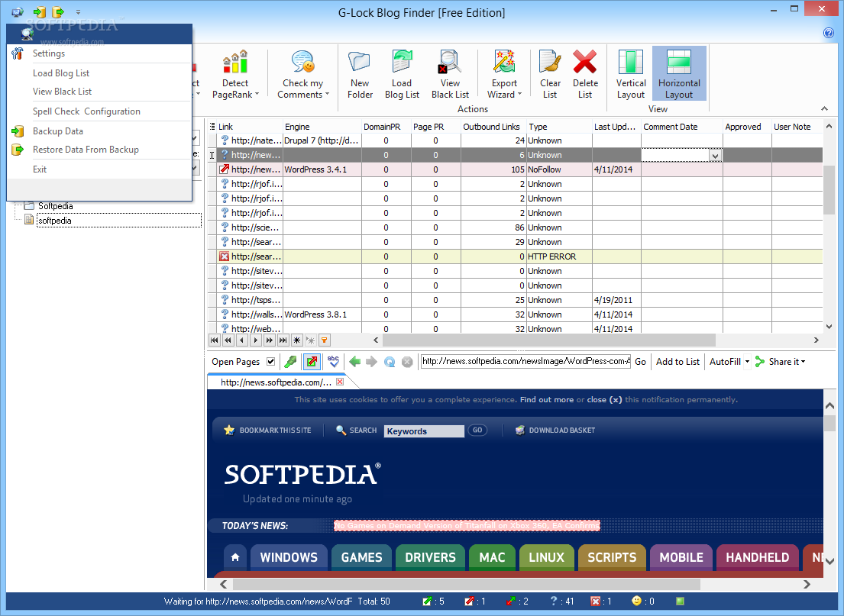Sort the table by the Link column header
This screenshot has width=844, height=616.
coord(250,127)
